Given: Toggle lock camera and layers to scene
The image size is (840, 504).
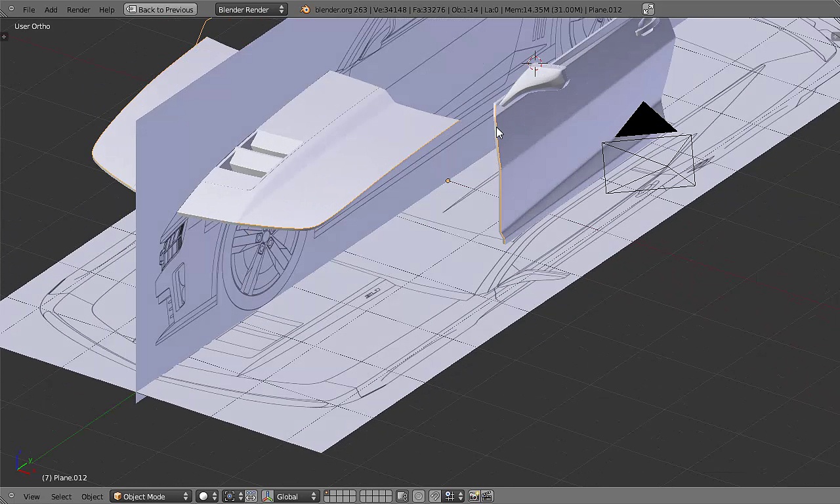Looking at the screenshot, I should [x=402, y=497].
